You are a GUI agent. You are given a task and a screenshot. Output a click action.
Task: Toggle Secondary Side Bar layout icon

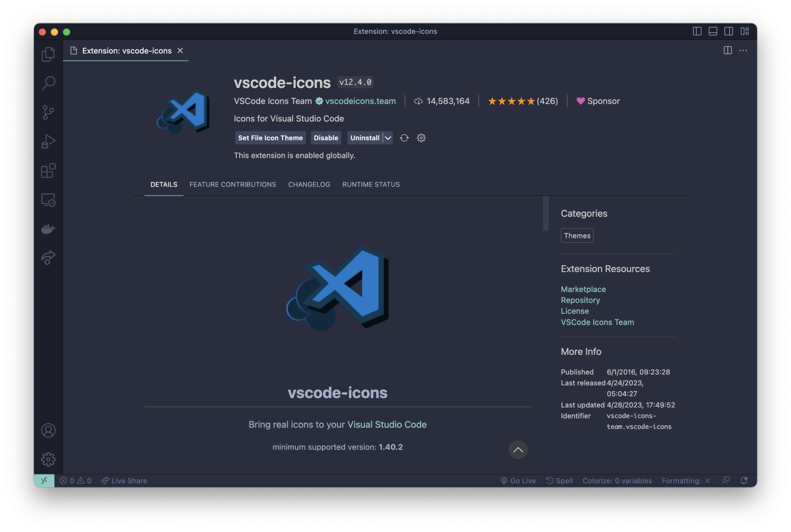click(728, 31)
